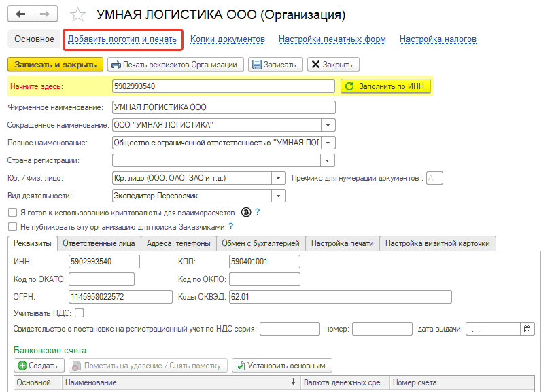Create a new bank account with Создать

tap(39, 366)
